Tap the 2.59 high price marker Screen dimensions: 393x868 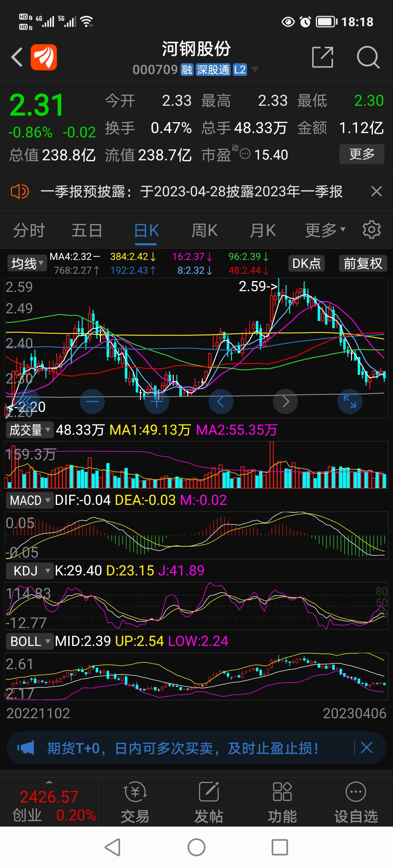tap(259, 286)
